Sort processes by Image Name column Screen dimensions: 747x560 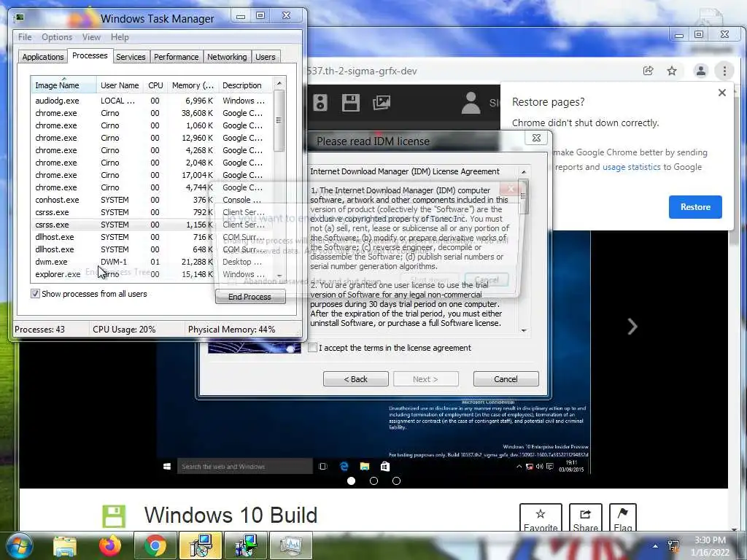[63, 85]
